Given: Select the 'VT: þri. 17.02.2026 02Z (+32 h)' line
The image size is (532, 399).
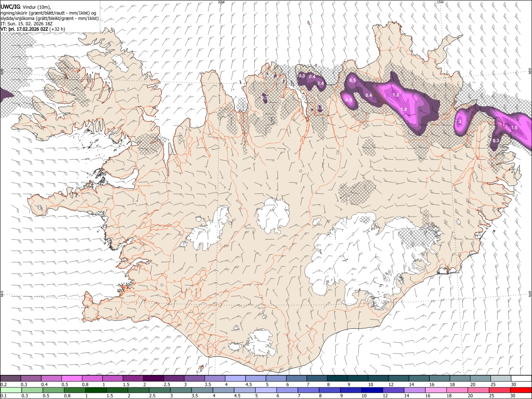Looking at the screenshot, I should pos(33,29).
